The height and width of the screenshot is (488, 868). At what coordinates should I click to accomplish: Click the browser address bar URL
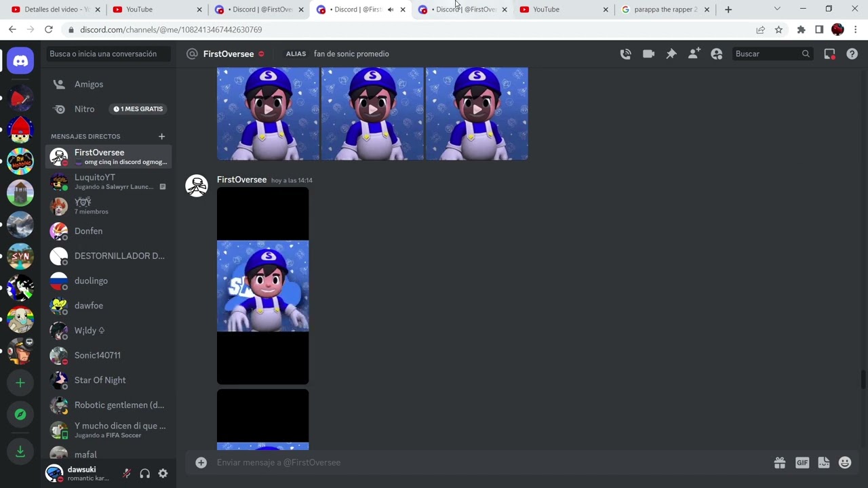click(x=171, y=30)
